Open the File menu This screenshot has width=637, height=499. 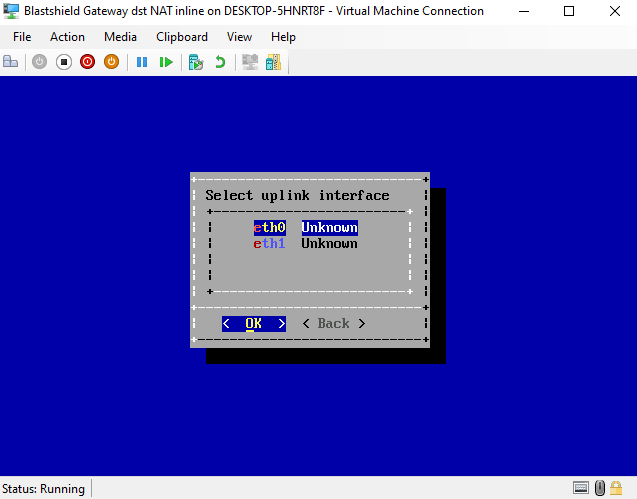22,37
